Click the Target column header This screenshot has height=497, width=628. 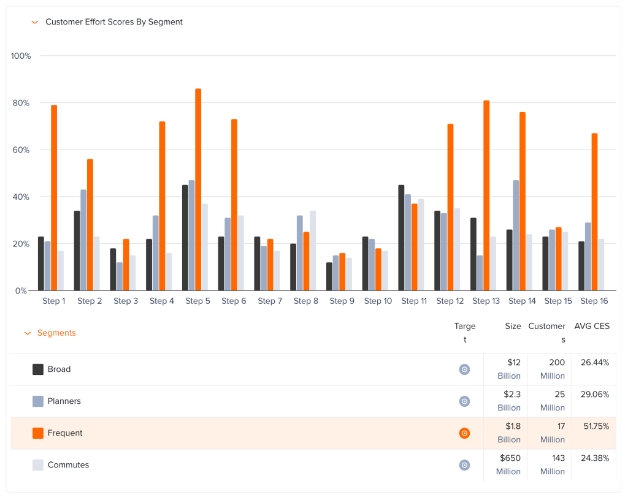[x=465, y=333]
